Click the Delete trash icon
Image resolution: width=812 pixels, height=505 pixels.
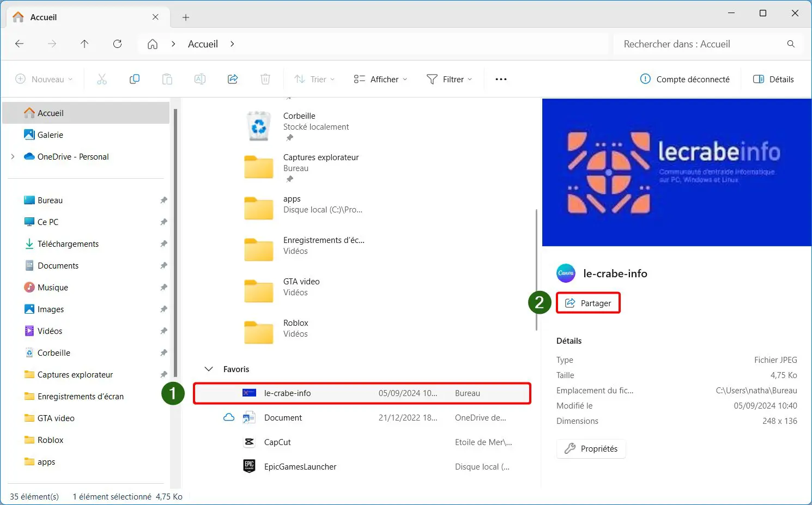tap(265, 80)
